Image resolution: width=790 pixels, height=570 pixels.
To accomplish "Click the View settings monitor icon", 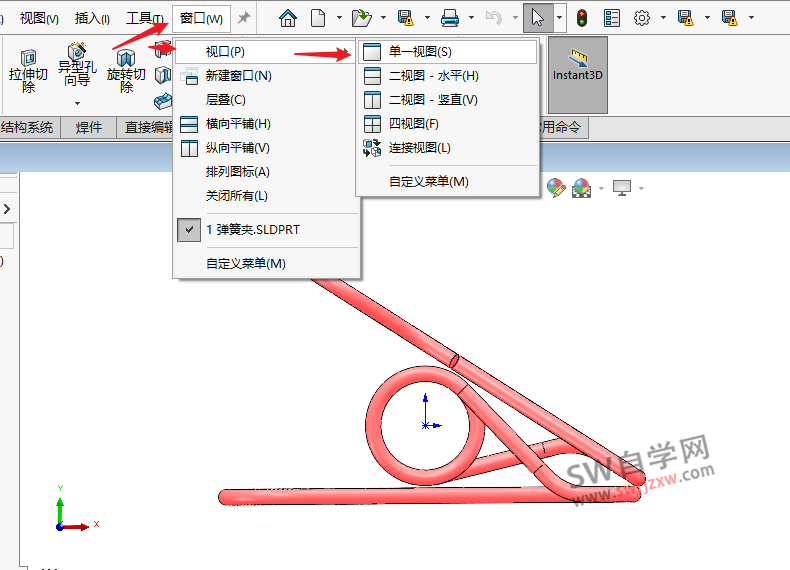I will coord(622,188).
